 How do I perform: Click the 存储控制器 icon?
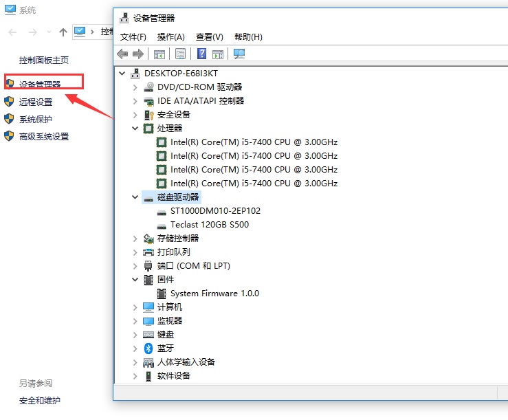148,239
